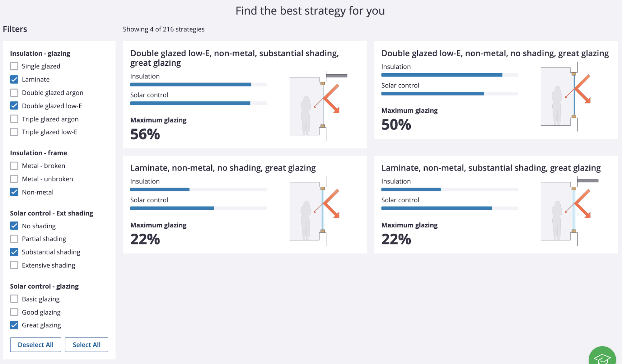Click the Select All button
The height and width of the screenshot is (364, 622).
click(x=86, y=344)
